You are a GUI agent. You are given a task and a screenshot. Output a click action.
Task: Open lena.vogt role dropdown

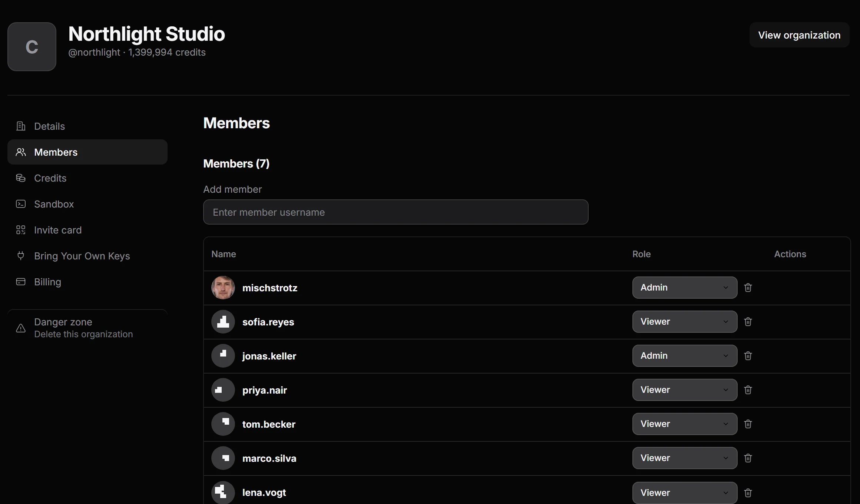point(685,493)
